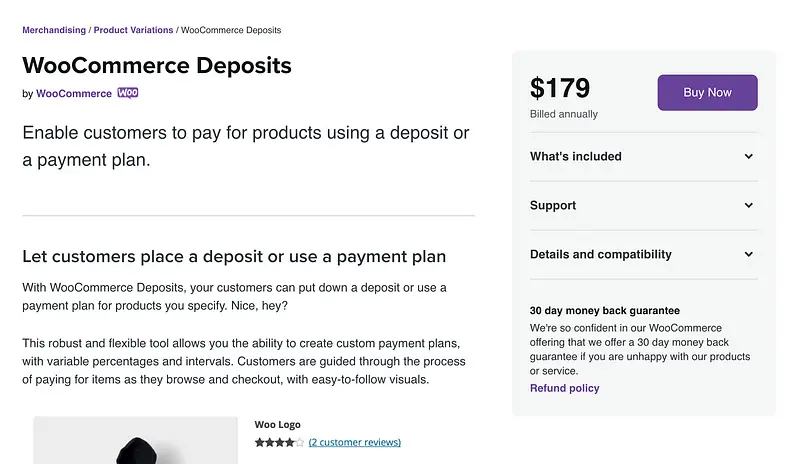Click the chevron arrow next to Support
This screenshot has width=800, height=464.
click(749, 206)
